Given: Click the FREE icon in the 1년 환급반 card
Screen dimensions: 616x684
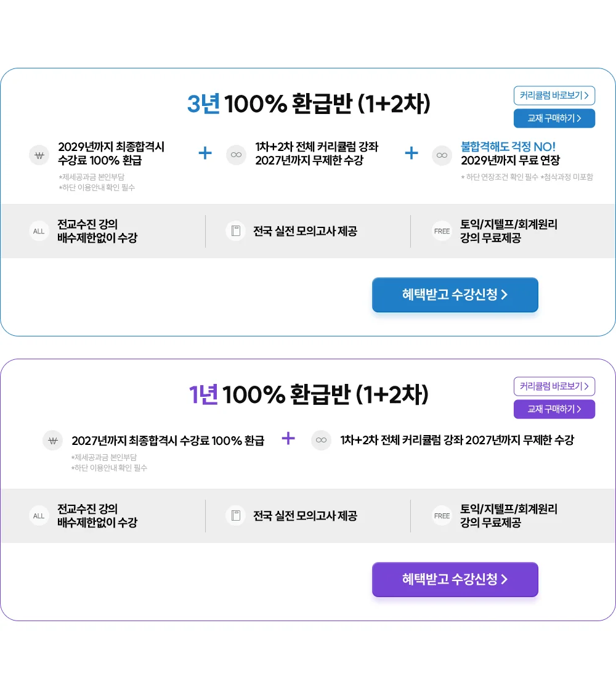Looking at the screenshot, I should [442, 516].
